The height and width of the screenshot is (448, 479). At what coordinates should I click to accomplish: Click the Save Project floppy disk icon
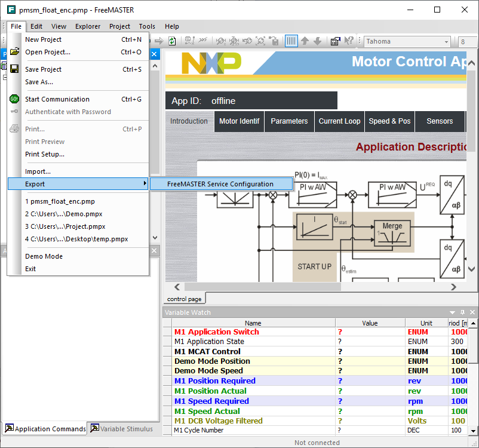(14, 69)
